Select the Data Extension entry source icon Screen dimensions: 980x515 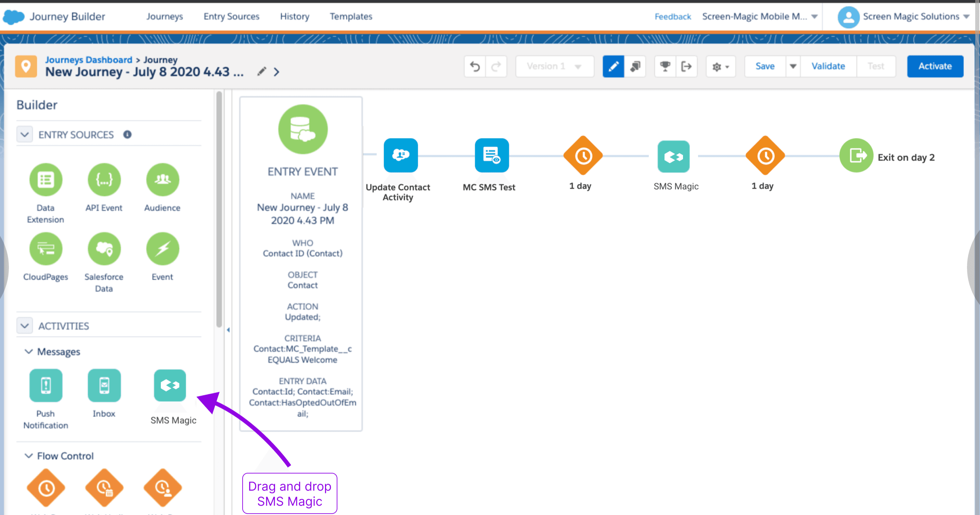[x=46, y=180]
